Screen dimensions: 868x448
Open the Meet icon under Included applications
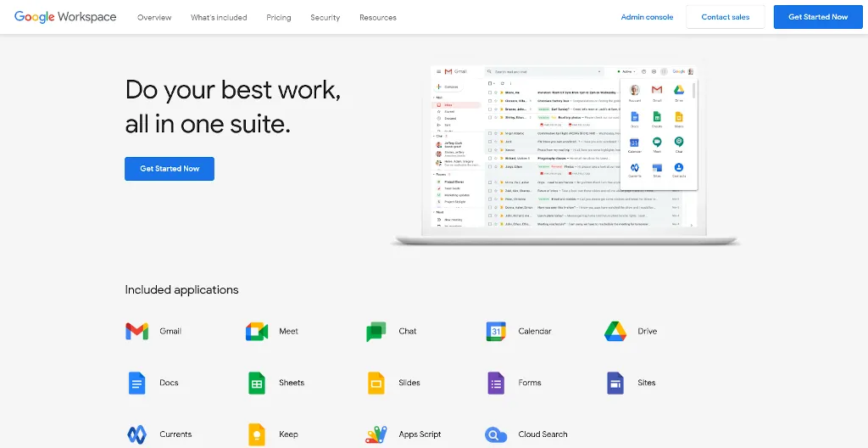[257, 331]
